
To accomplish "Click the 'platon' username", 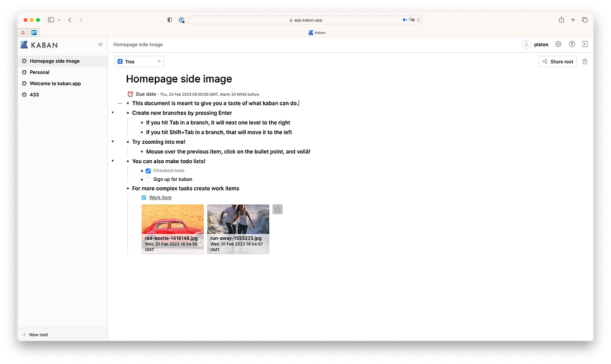I will 541,45.
